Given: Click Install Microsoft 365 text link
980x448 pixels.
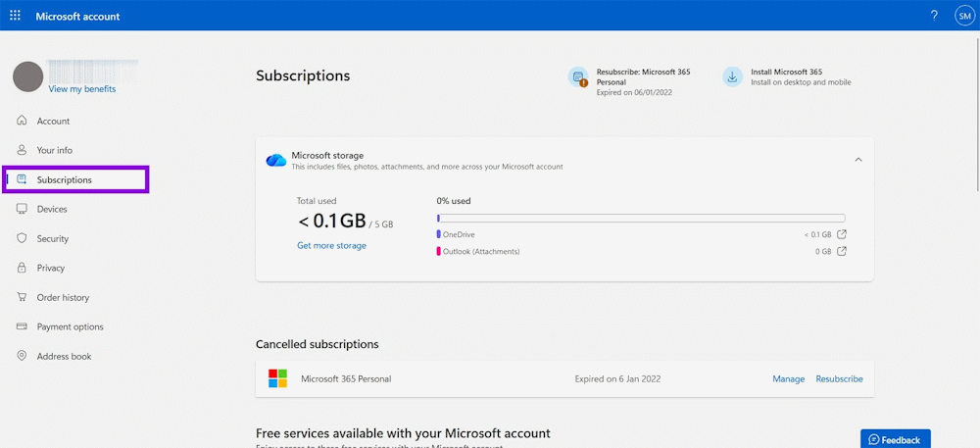Looking at the screenshot, I should 786,72.
